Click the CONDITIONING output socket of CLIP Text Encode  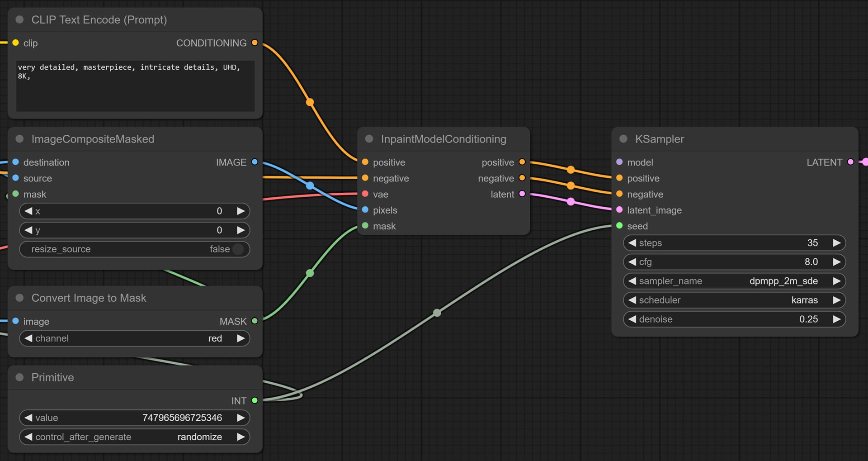click(255, 43)
